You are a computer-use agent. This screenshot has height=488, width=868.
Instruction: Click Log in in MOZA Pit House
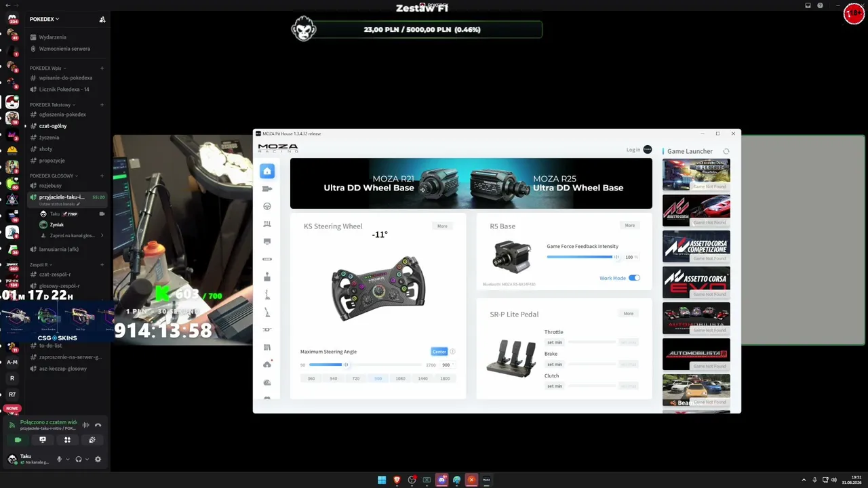(x=633, y=150)
